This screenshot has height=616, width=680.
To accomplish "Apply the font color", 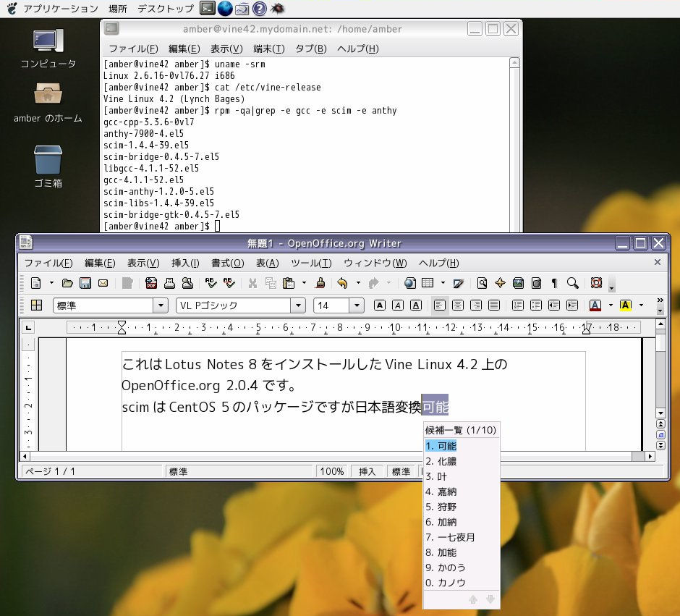I will (595, 305).
